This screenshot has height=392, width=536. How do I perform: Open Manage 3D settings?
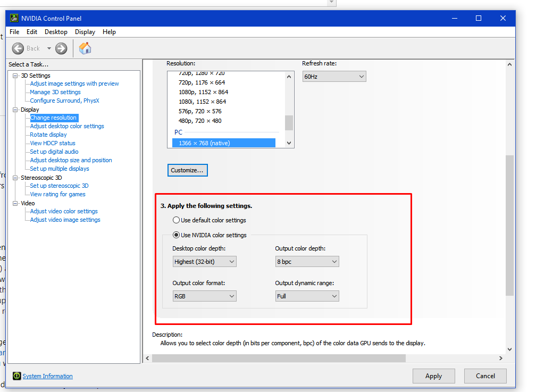click(x=55, y=93)
